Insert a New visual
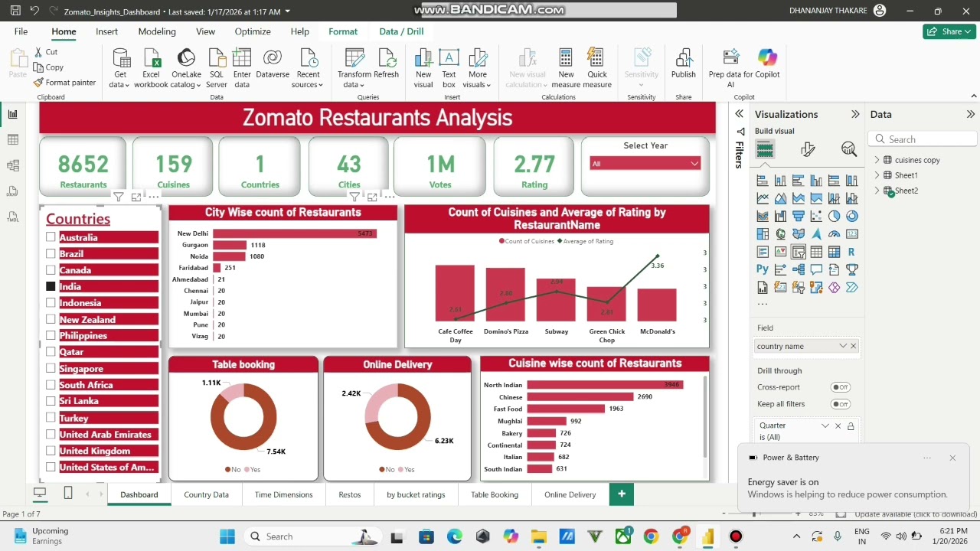The image size is (980, 551). pyautogui.click(x=423, y=68)
